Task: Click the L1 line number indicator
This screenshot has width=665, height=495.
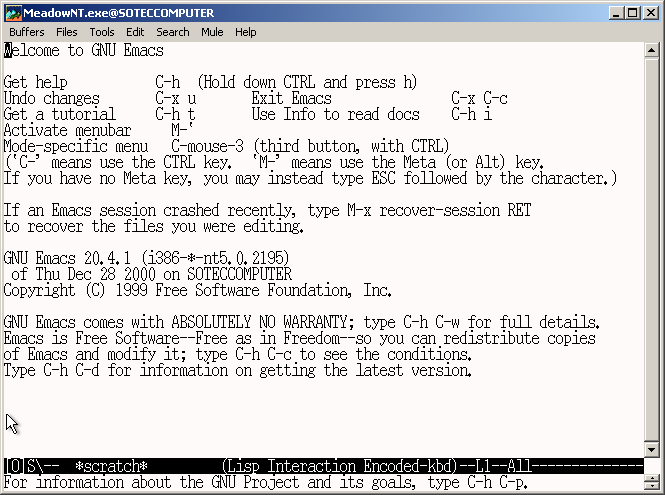Action: 483,466
